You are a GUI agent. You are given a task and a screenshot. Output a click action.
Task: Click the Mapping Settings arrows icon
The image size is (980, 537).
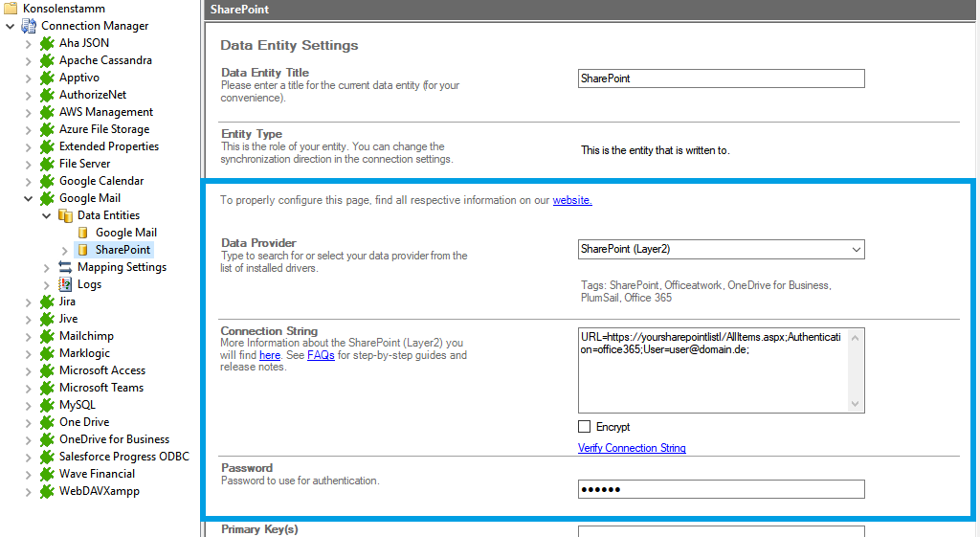pyautogui.click(x=65, y=267)
